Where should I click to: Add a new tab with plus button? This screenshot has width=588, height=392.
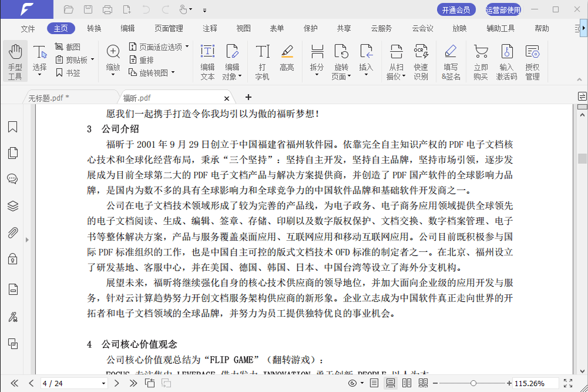[248, 97]
